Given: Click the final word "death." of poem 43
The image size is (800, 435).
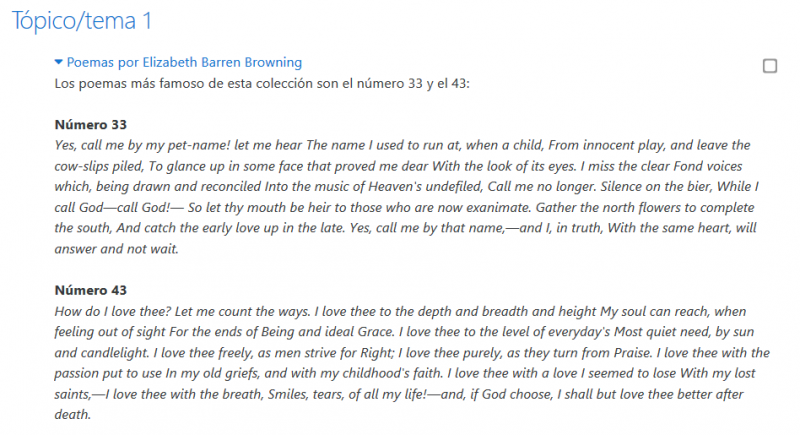Looking at the screenshot, I should 73,415.
